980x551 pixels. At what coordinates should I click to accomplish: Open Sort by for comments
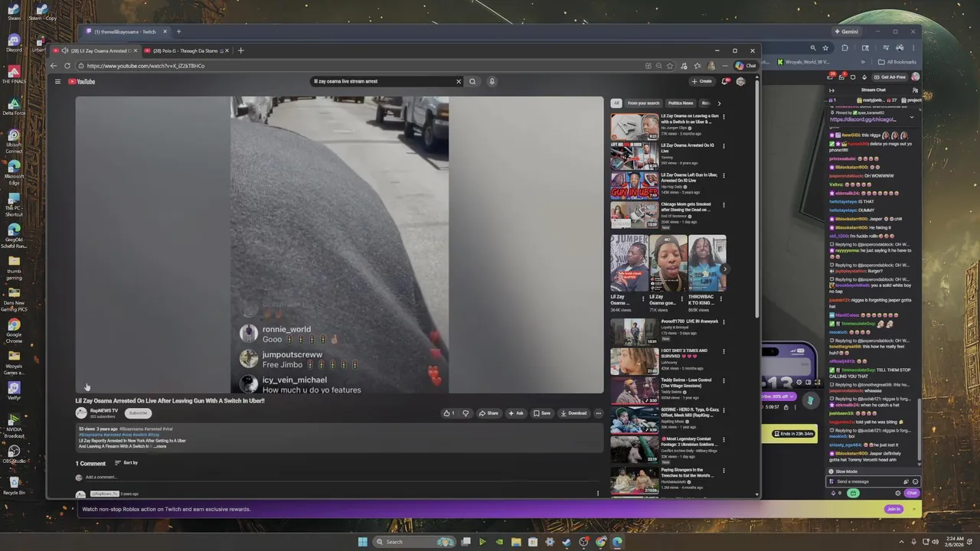(x=126, y=463)
